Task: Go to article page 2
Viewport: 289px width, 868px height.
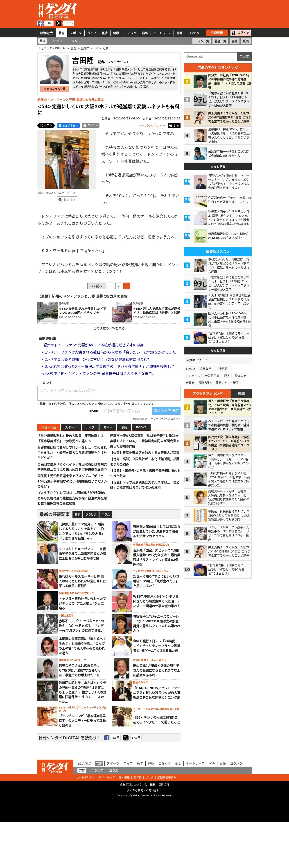Action: 118,286
